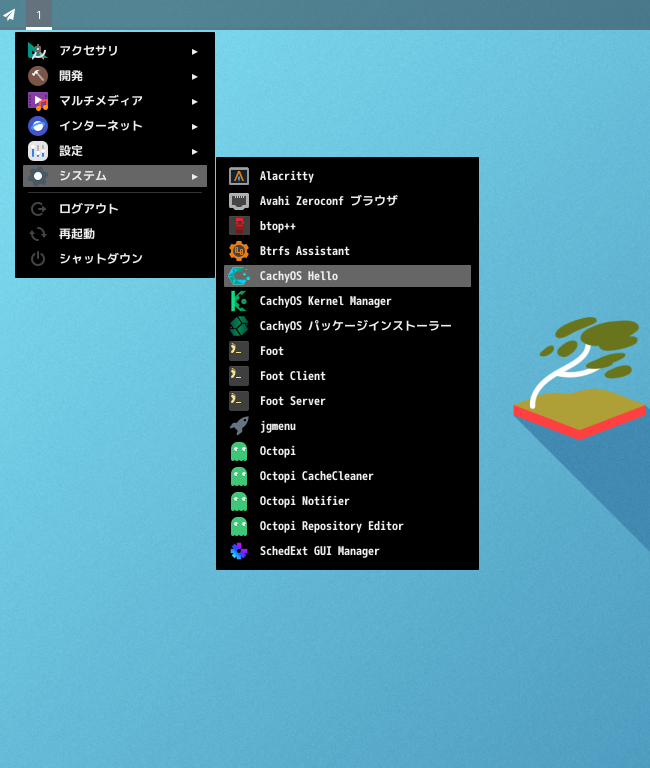Image resolution: width=650 pixels, height=768 pixels.
Task: Launch Octopi Notifier
Action: click(x=347, y=501)
